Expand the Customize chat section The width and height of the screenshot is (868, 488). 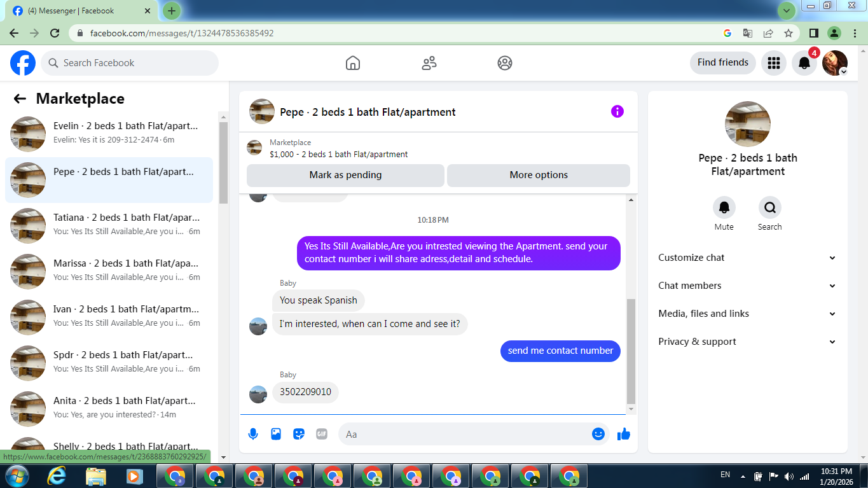pyautogui.click(x=748, y=258)
